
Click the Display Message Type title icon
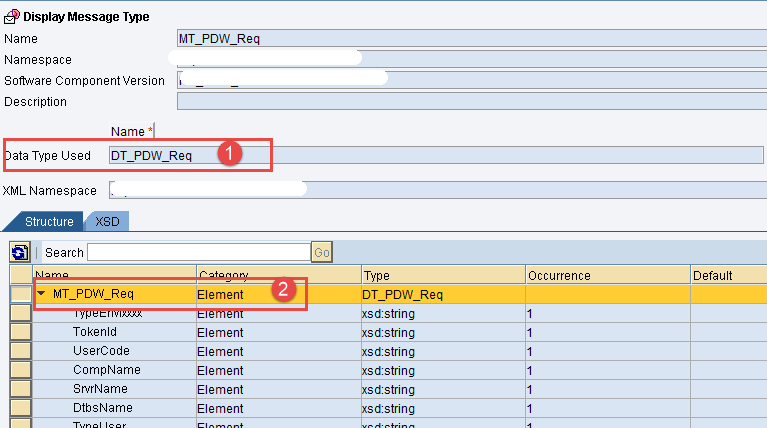click(x=11, y=16)
